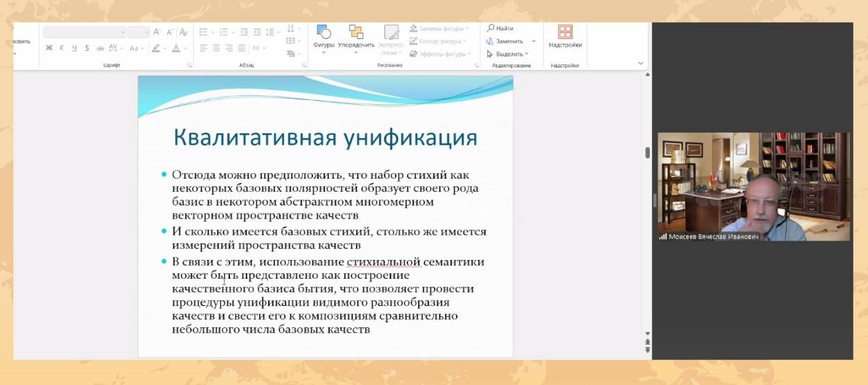Toggle italic К formatting
This screenshot has height=385, width=868.
point(62,48)
